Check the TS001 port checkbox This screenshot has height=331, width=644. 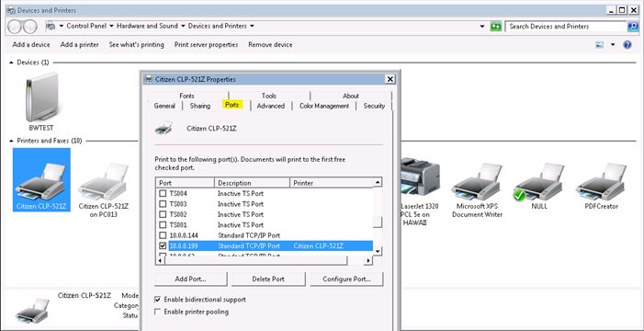163,225
